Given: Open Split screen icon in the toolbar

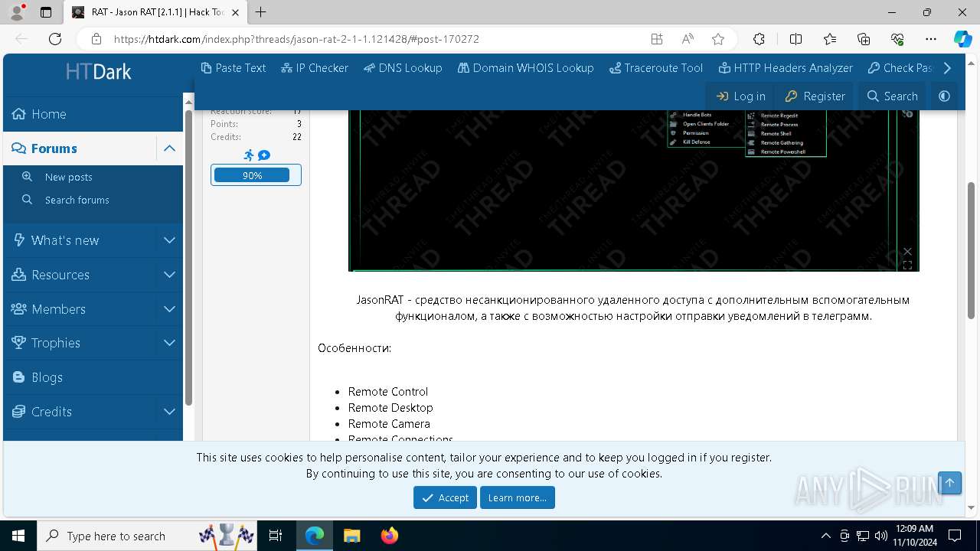Looking at the screenshot, I should point(795,39).
